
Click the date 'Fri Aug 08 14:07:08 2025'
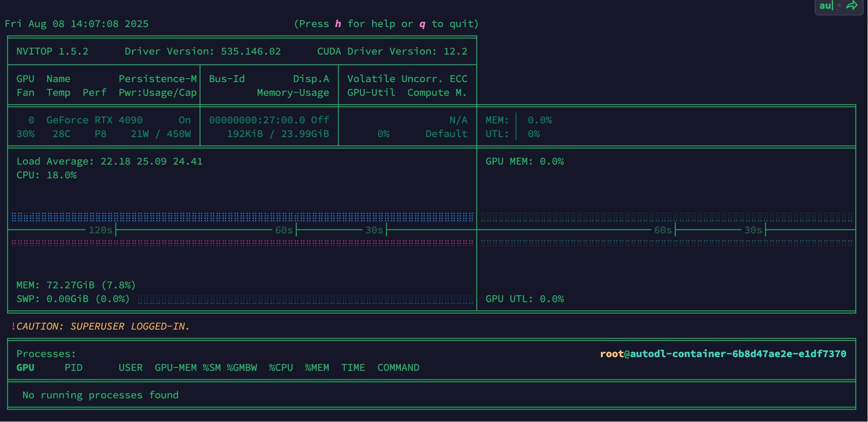76,24
